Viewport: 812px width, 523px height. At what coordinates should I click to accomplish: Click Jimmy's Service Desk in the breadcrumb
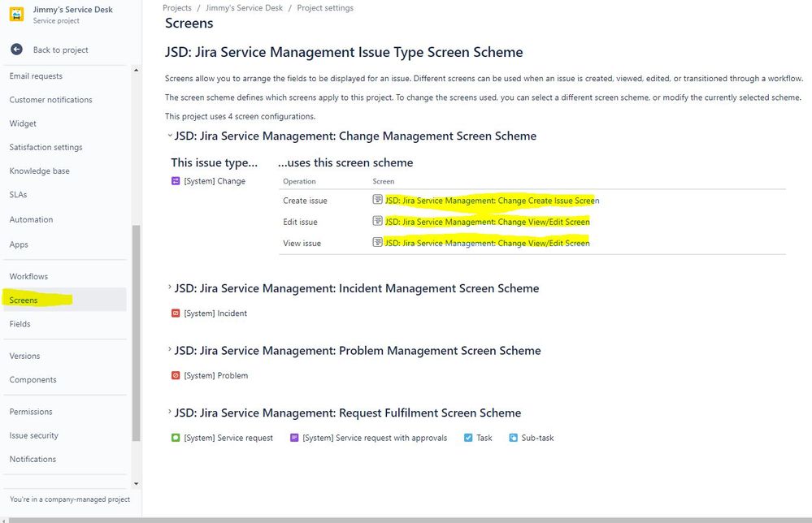pos(244,8)
